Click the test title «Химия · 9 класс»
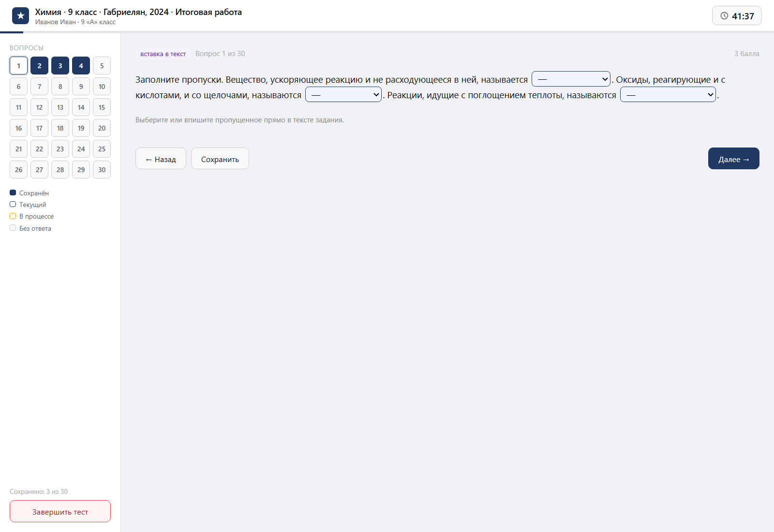This screenshot has height=532, width=774. [138, 12]
